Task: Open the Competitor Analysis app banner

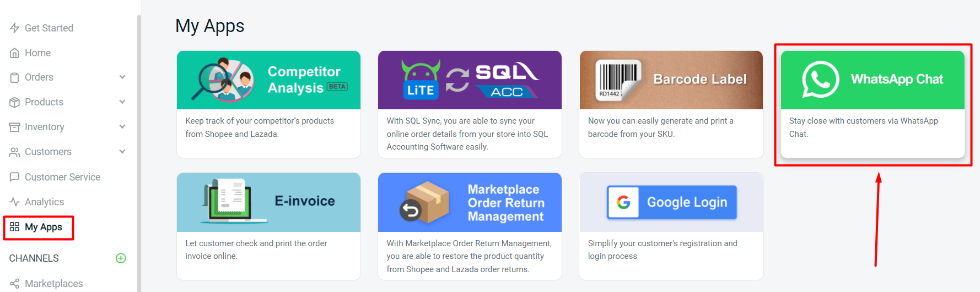Action: (x=268, y=80)
